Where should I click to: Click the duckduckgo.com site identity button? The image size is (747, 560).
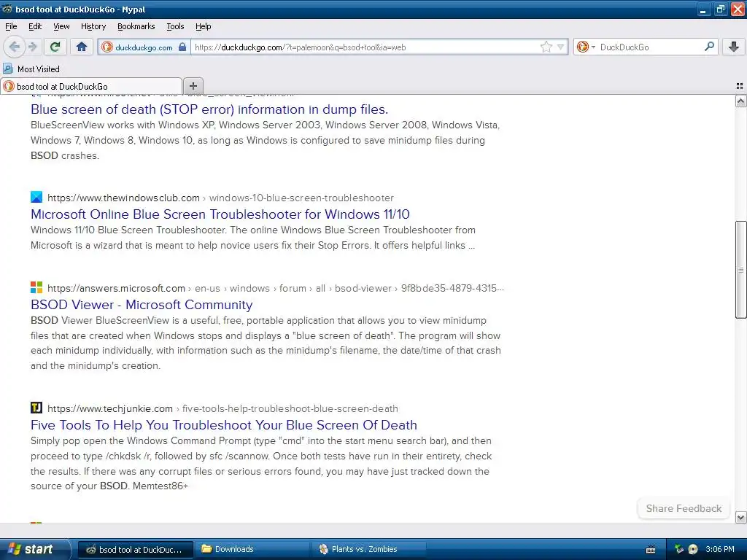click(144, 47)
